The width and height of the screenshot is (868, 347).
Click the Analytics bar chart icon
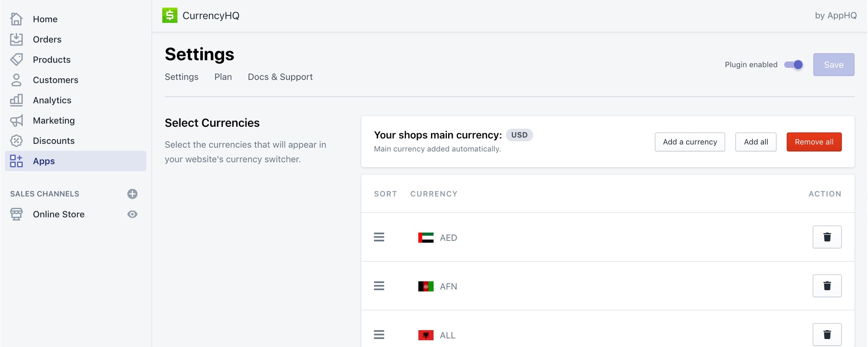16,100
